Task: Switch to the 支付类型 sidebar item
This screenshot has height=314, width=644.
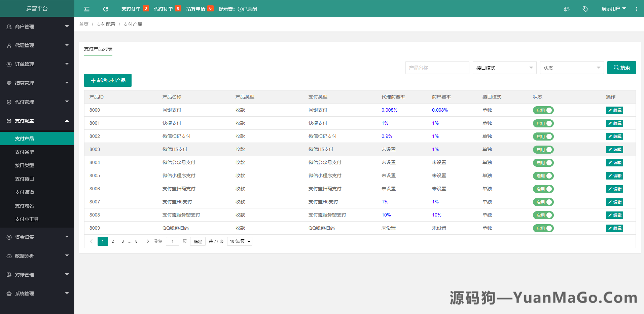Action: pyautogui.click(x=24, y=152)
